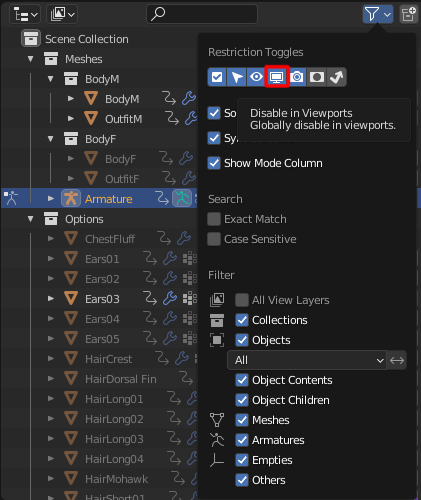The width and height of the screenshot is (421, 500).
Task: Toggle the Hide in Viewport eye icon
Action: click(x=257, y=77)
